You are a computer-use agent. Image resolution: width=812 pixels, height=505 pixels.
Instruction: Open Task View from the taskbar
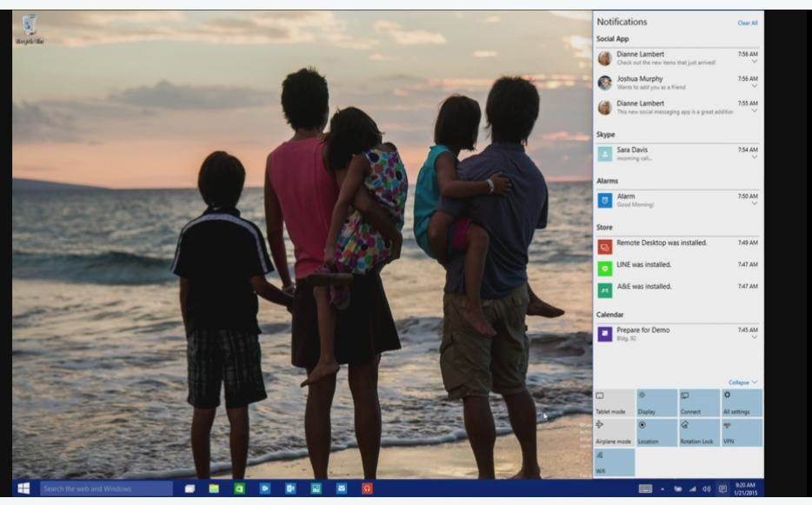(190, 488)
